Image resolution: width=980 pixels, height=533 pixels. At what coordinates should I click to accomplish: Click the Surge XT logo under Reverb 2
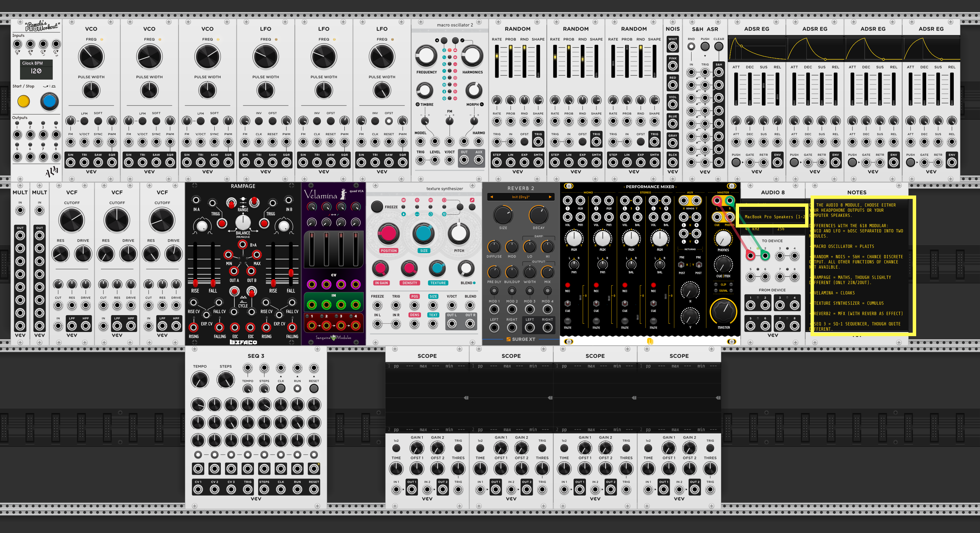(x=520, y=339)
